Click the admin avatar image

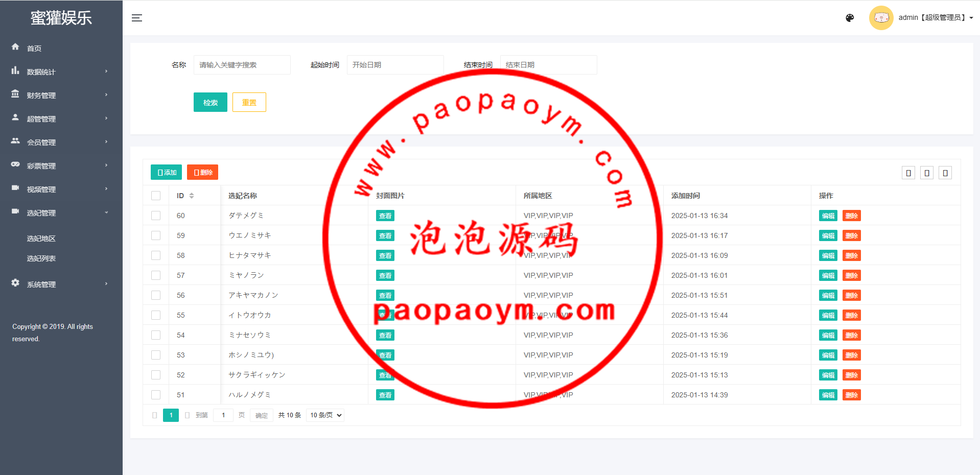pyautogui.click(x=881, y=18)
